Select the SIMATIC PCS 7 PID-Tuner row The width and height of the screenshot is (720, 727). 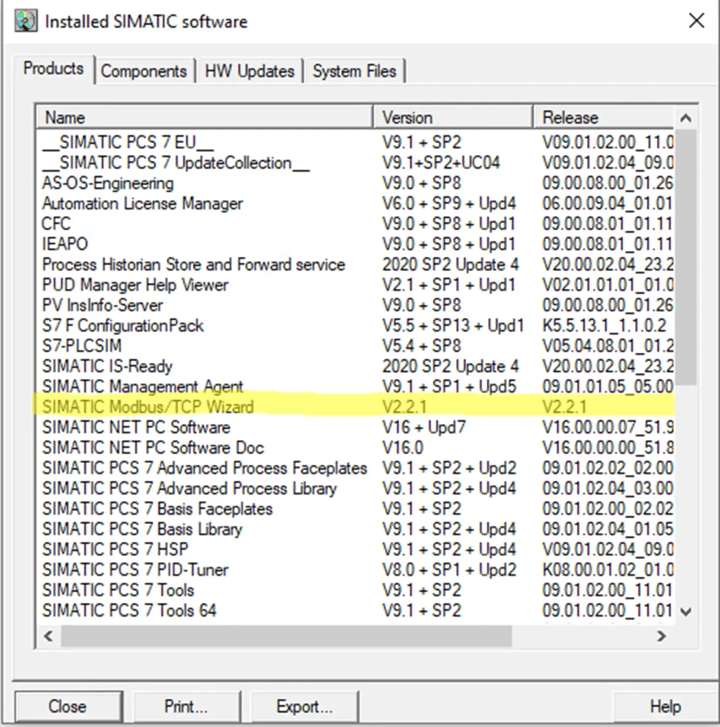(355, 570)
